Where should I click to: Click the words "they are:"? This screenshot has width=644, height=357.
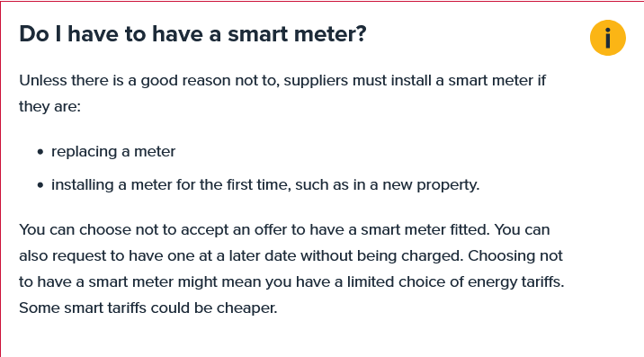point(50,107)
